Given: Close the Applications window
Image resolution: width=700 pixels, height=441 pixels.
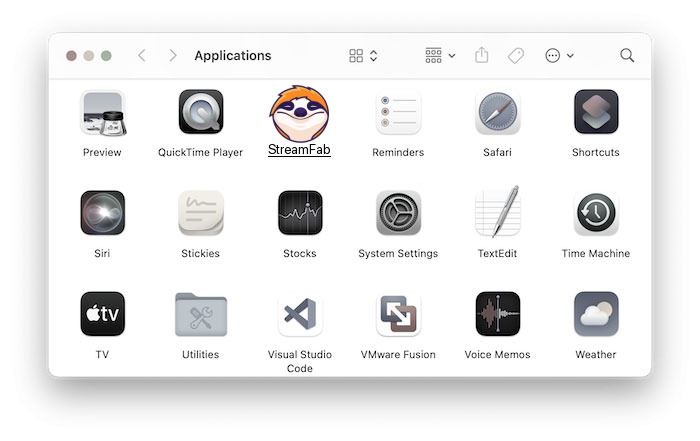Looking at the screenshot, I should tap(71, 56).
